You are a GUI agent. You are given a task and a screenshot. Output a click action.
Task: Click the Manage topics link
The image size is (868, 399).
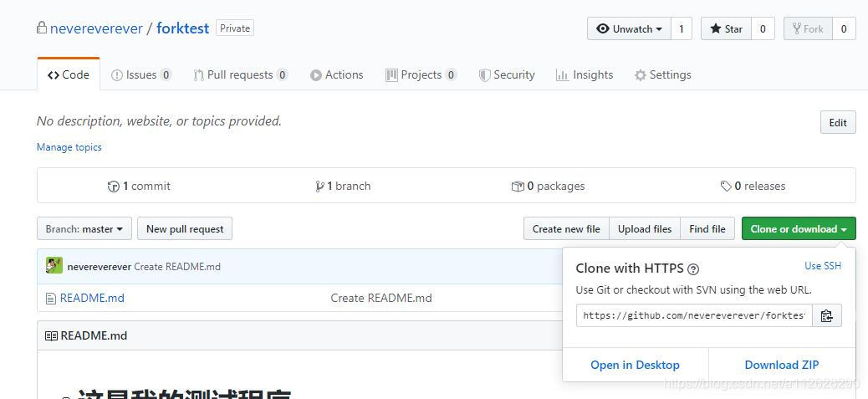pyautogui.click(x=69, y=147)
